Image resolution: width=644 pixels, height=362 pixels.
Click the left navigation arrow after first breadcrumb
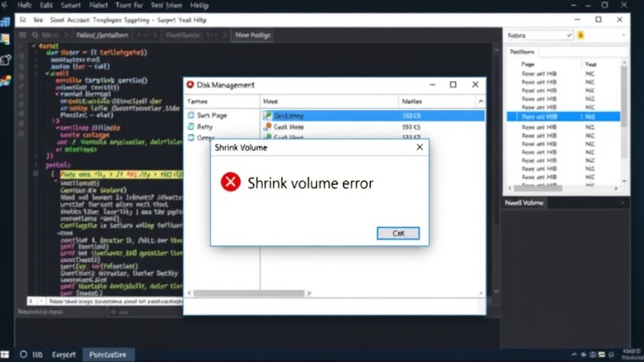pos(139,35)
